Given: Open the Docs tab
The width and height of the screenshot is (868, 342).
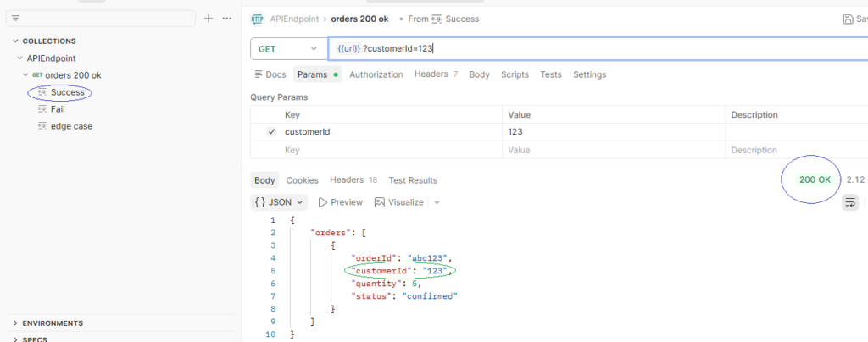Looking at the screenshot, I should point(270,74).
